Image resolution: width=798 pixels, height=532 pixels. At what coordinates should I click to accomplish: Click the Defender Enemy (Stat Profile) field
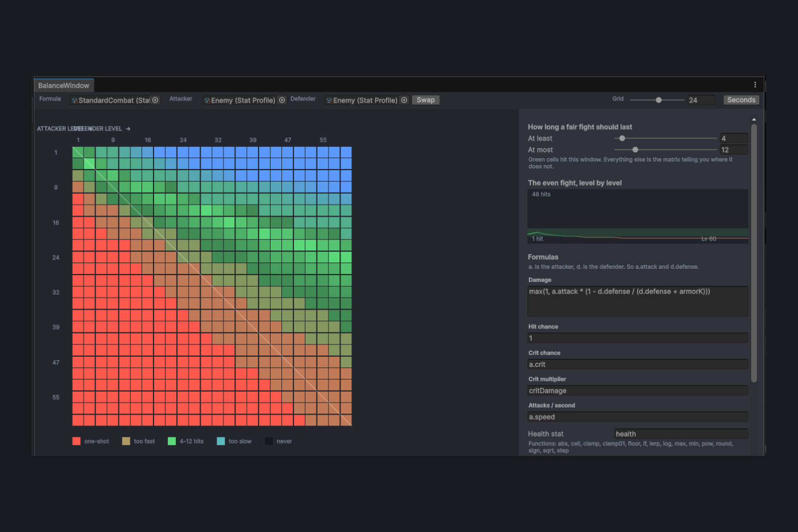[x=367, y=100]
